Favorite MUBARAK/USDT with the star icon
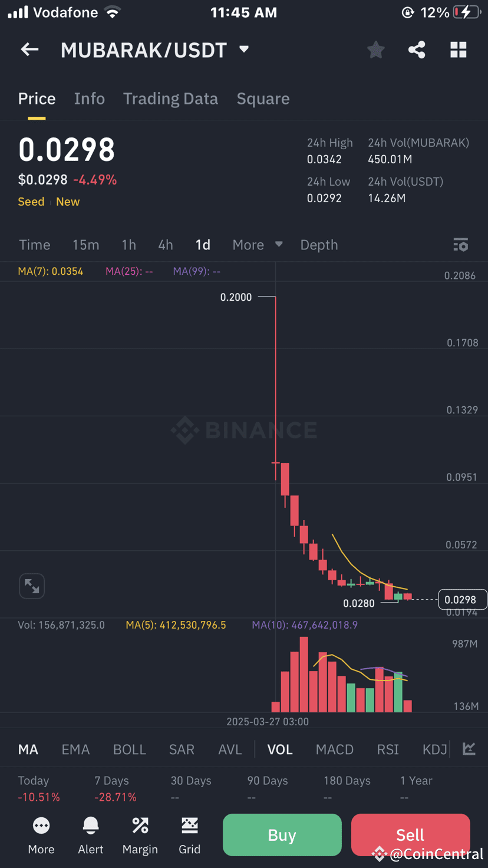Image resolution: width=488 pixels, height=868 pixels. [375, 50]
